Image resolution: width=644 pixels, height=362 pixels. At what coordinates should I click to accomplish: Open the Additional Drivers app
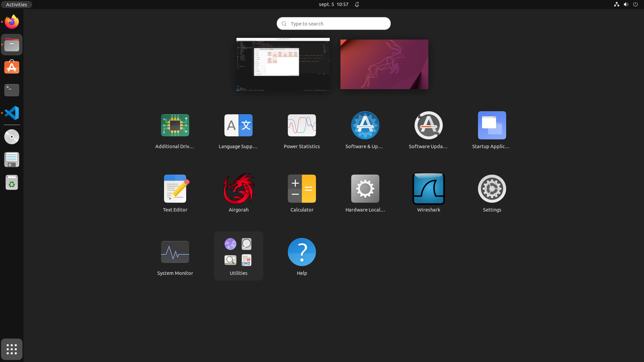click(x=175, y=131)
